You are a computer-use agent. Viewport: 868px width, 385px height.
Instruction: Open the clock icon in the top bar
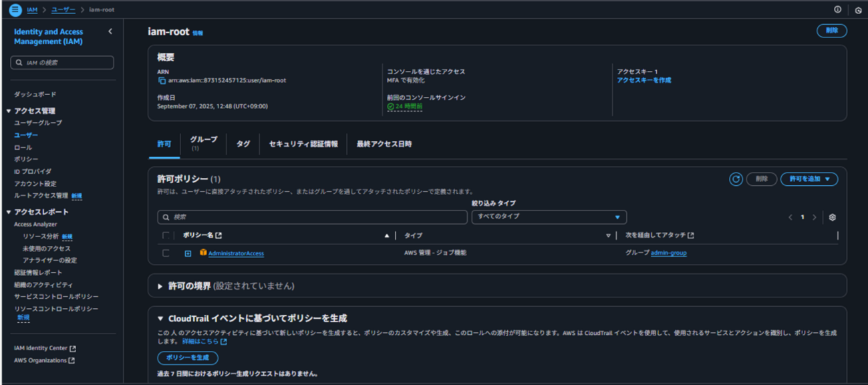[858, 10]
